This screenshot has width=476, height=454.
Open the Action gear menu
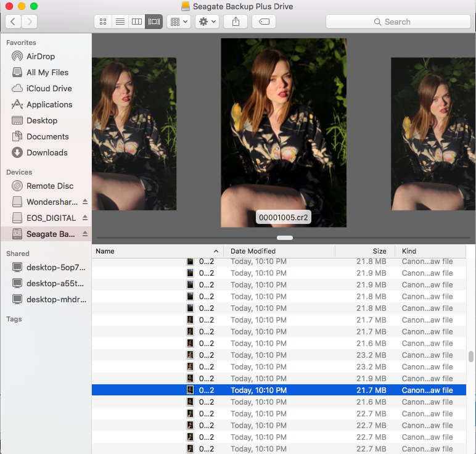207,22
